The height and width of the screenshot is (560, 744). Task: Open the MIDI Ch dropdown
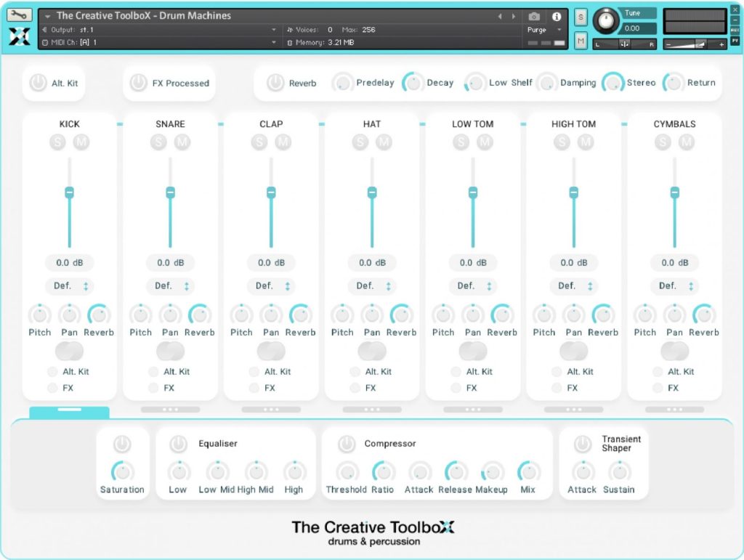coord(159,42)
